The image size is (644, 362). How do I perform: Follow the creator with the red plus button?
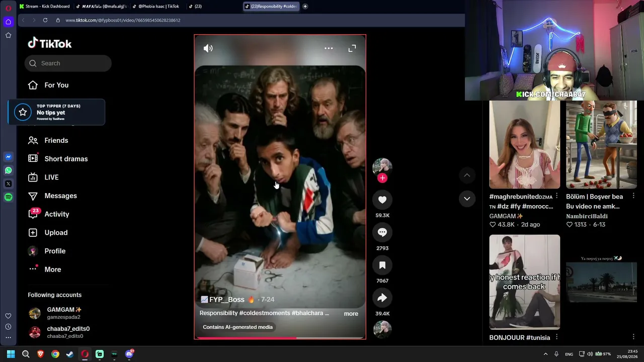pyautogui.click(x=382, y=178)
